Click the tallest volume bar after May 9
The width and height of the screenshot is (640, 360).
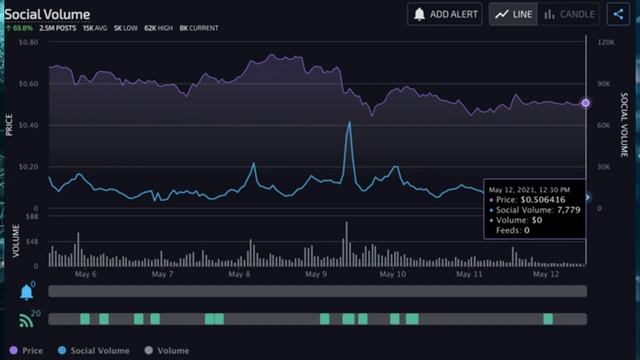(x=347, y=244)
